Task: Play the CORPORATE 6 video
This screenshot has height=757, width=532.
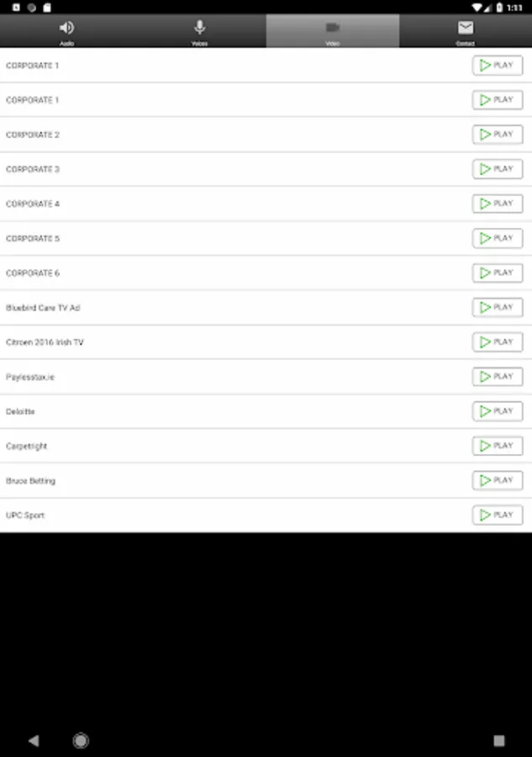Action: tap(498, 273)
